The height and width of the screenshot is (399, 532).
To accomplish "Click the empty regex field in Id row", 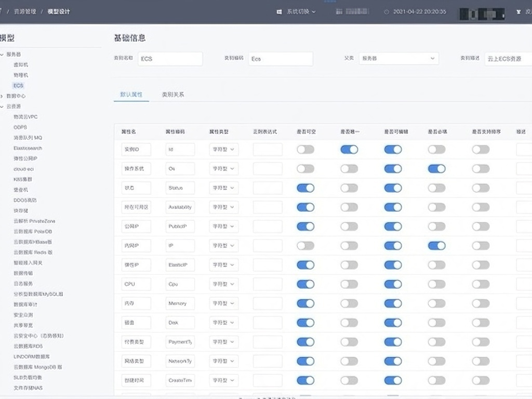I will click(268, 149).
